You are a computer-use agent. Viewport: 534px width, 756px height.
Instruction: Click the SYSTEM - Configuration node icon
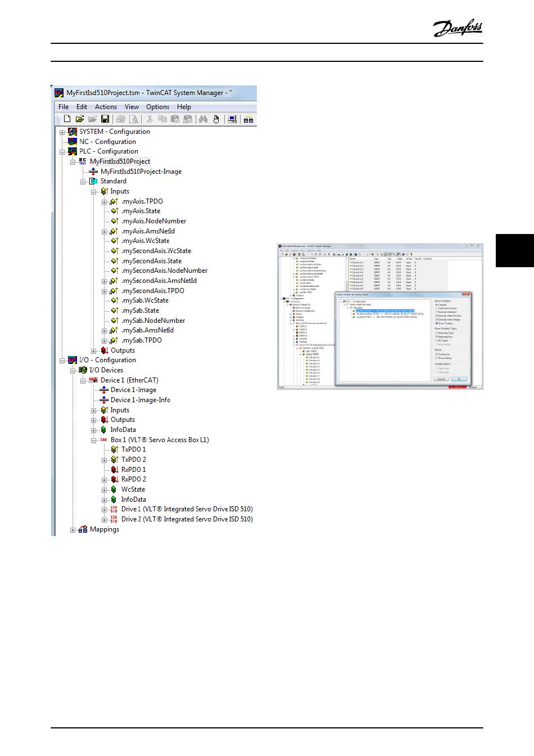pos(73,132)
